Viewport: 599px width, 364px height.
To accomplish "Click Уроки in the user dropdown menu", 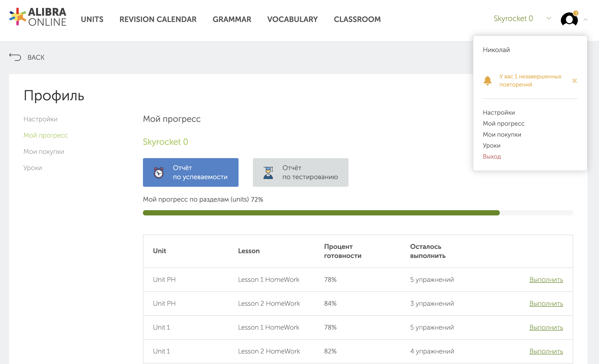I will tap(491, 145).
